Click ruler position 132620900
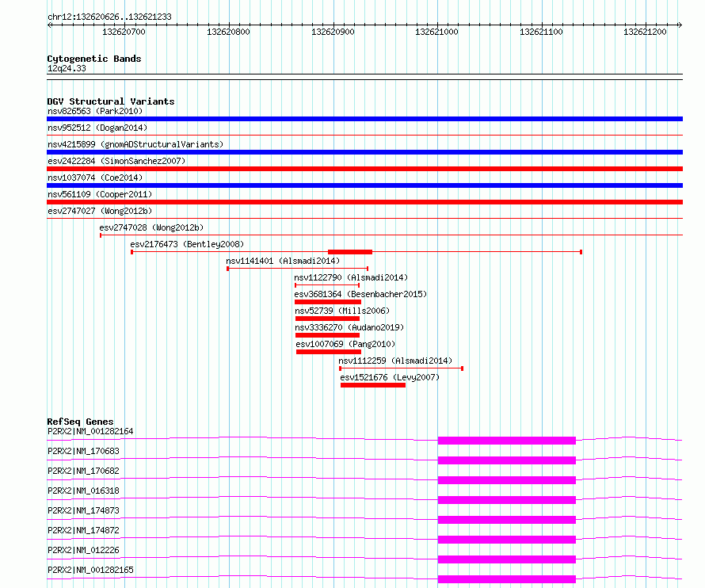 tap(333, 32)
